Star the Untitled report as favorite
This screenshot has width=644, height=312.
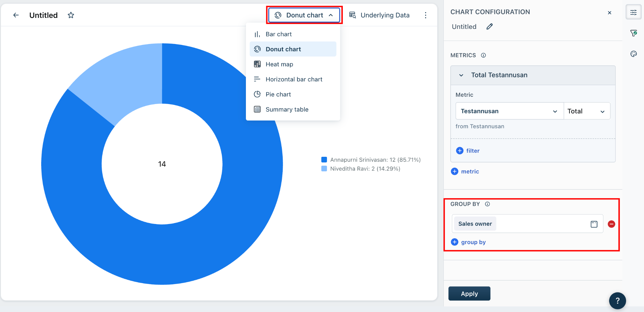click(x=71, y=15)
